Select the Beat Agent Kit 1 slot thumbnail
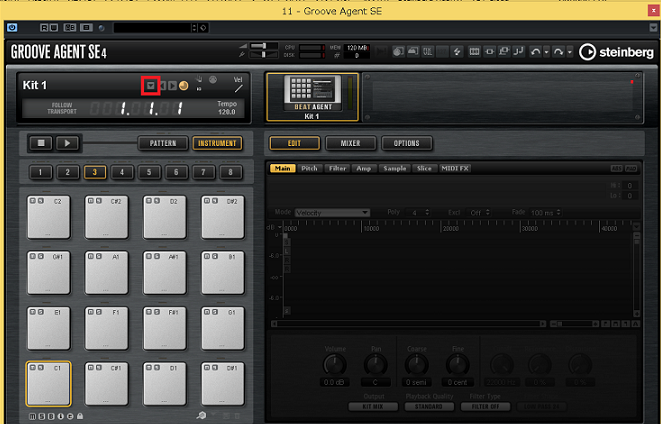Image resolution: width=661 pixels, height=424 pixels. tap(312, 97)
